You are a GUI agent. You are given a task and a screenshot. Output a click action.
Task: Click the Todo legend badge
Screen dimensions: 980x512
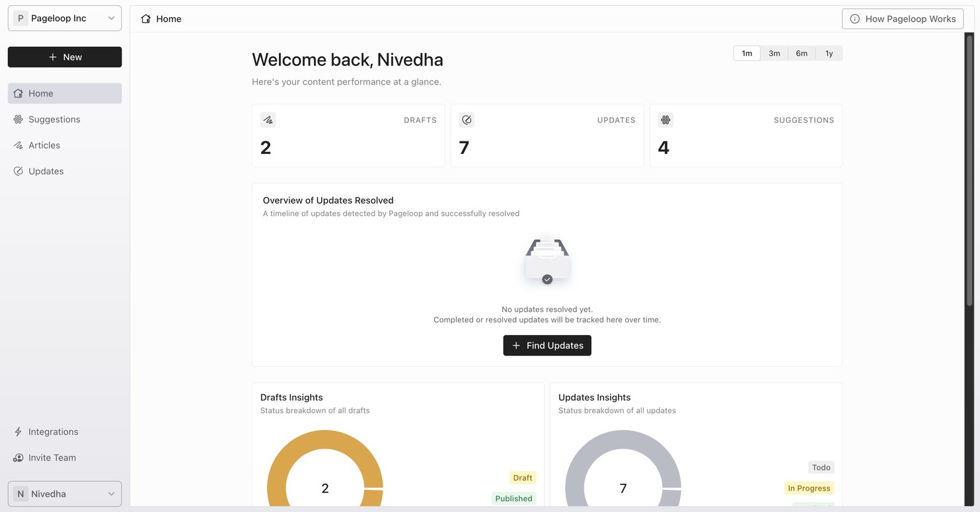pos(821,467)
